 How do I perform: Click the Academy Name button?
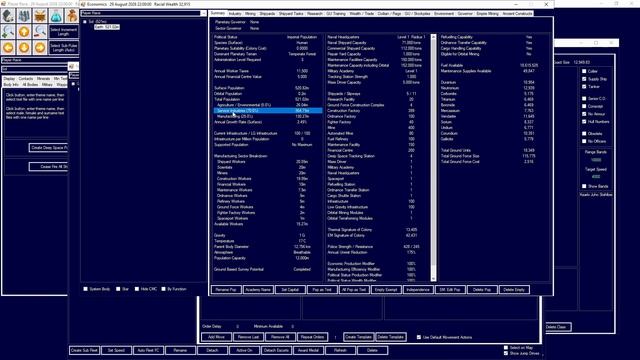[x=258, y=290]
